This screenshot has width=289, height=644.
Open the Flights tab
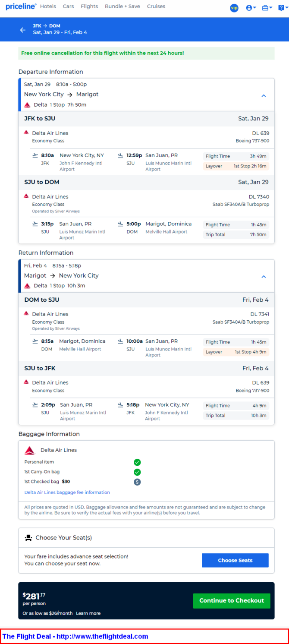(89, 6)
